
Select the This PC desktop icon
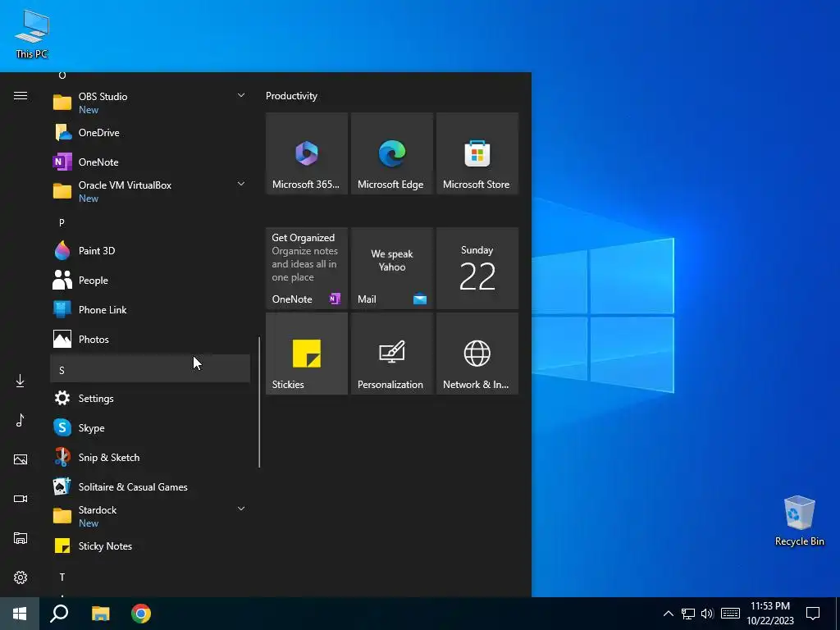pyautogui.click(x=32, y=34)
